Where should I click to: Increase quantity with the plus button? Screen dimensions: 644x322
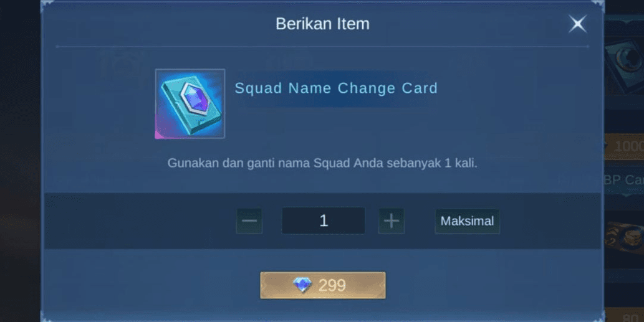tap(391, 220)
